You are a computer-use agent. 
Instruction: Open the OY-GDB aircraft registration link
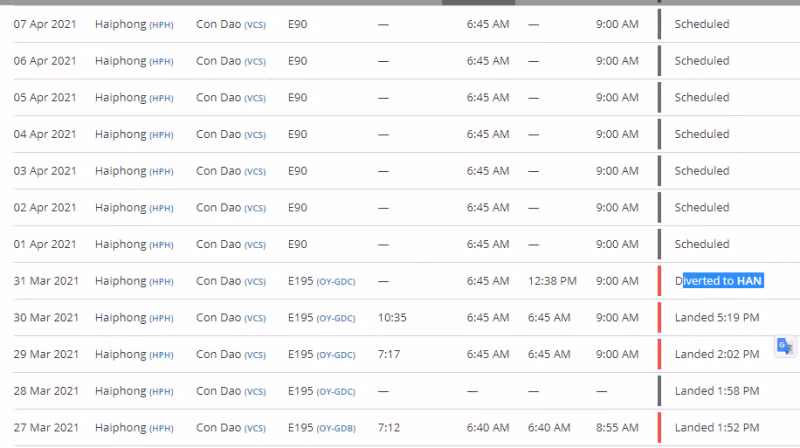336,428
